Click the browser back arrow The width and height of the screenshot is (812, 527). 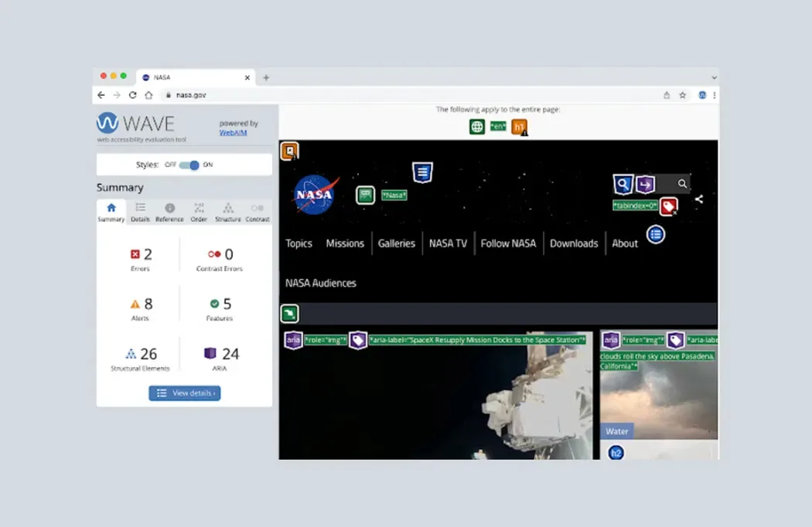101,95
